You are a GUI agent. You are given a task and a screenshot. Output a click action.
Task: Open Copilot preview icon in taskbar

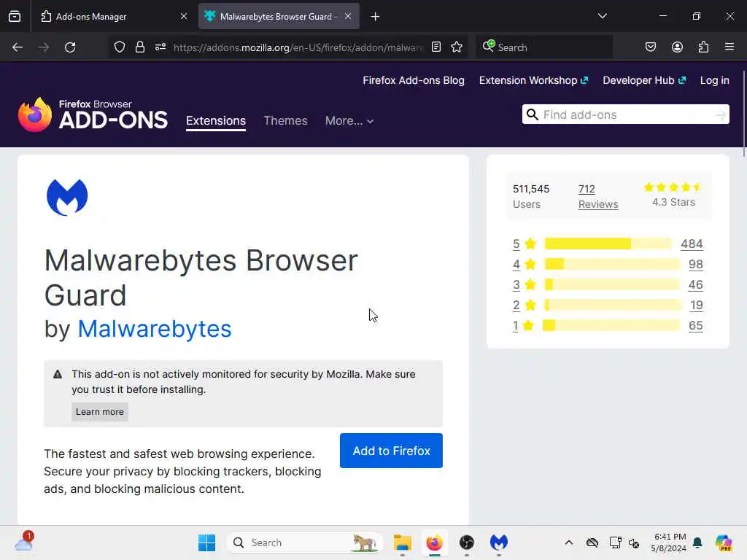click(723, 542)
